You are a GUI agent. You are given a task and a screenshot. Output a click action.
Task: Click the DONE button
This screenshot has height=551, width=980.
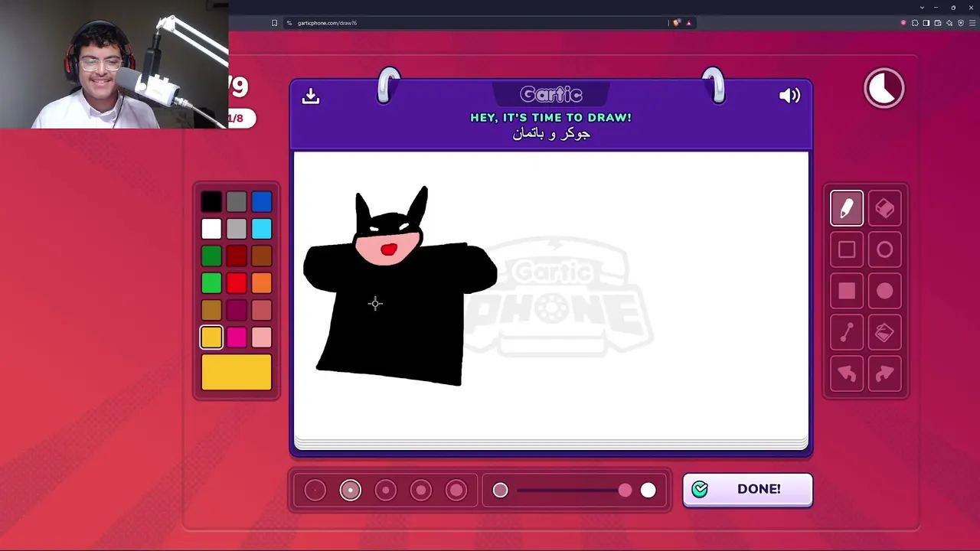(x=747, y=490)
